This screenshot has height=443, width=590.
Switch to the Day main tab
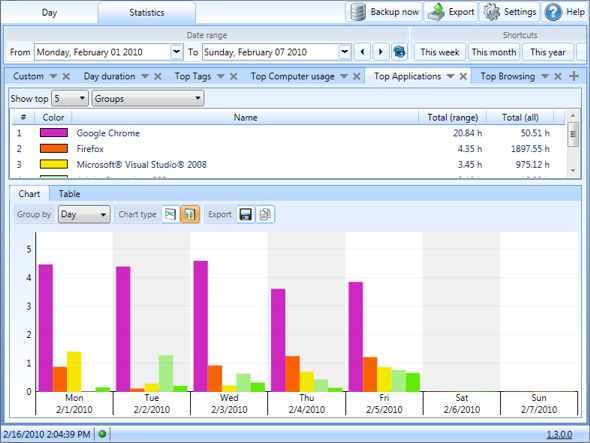pos(49,13)
